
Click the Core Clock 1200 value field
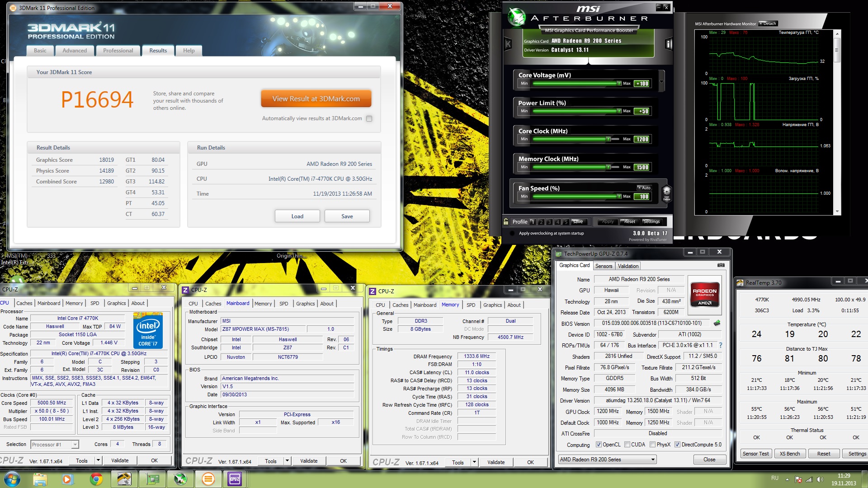point(642,139)
